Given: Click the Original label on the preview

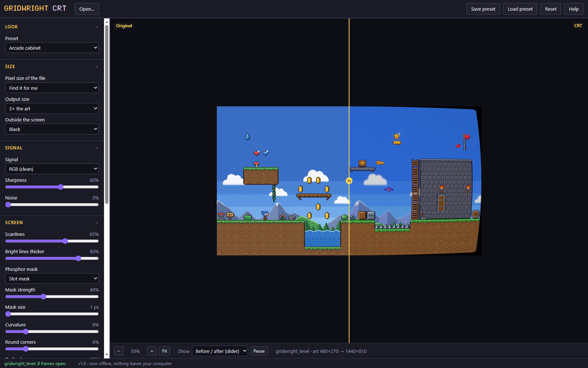Looking at the screenshot, I should (124, 26).
